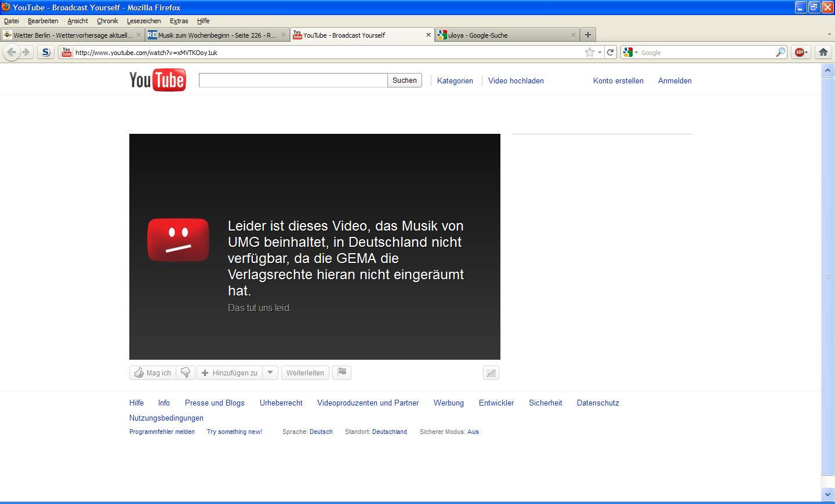Open the Hilfe menu

[203, 21]
